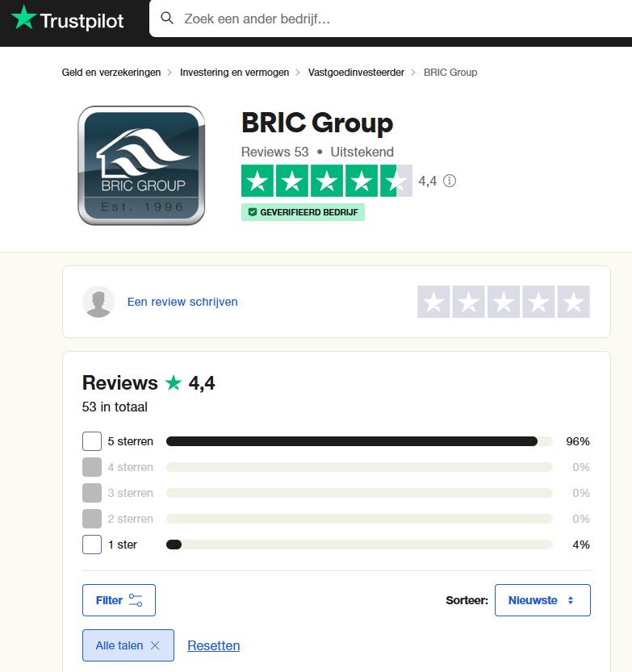Click the Trustpilot logo
Viewport: 632px width, 672px height.
(67, 18)
